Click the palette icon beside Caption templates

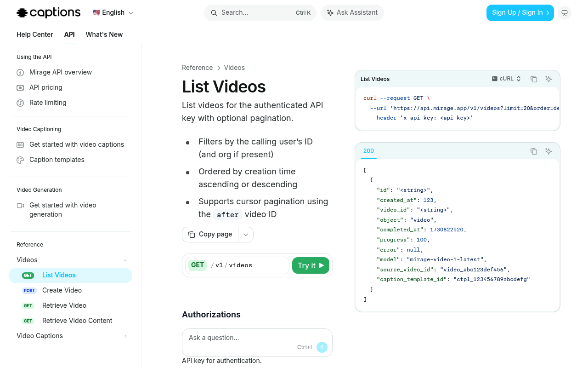tap(20, 160)
